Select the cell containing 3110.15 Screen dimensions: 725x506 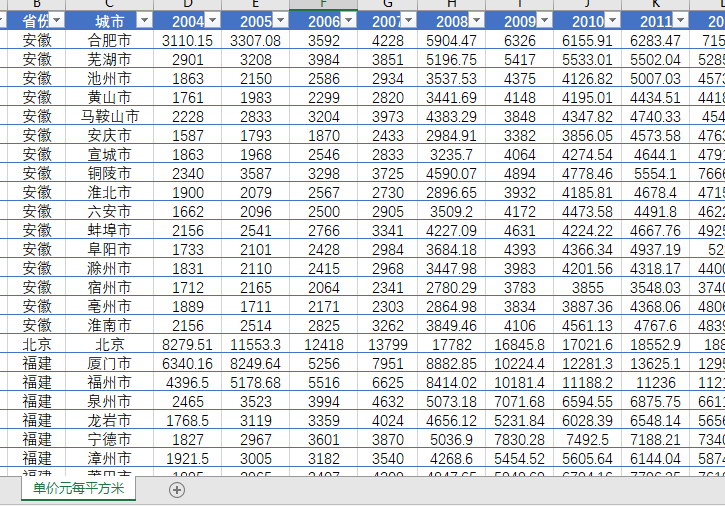(187, 40)
